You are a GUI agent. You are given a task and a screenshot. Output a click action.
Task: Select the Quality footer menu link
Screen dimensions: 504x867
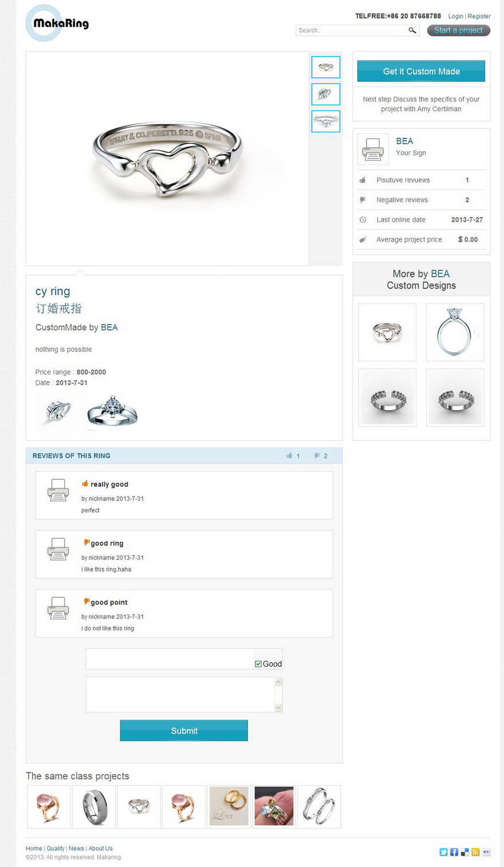coord(56,848)
